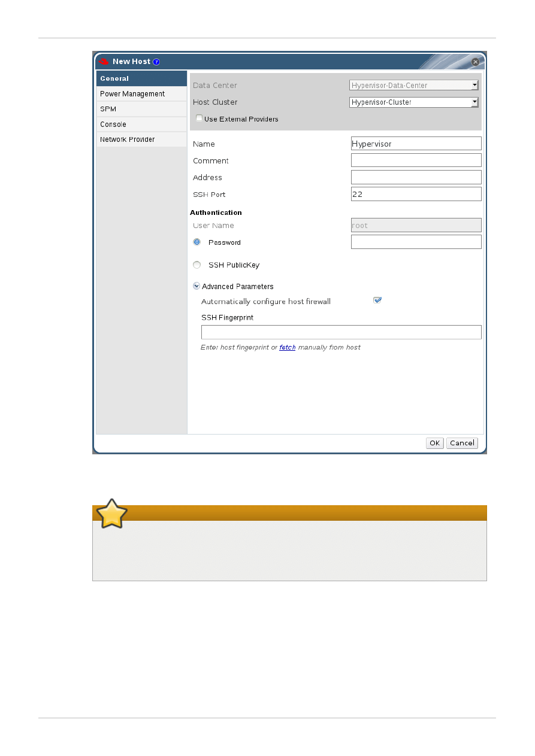Click the red hat logo in title bar
The height and width of the screenshot is (756, 535).
tap(104, 62)
